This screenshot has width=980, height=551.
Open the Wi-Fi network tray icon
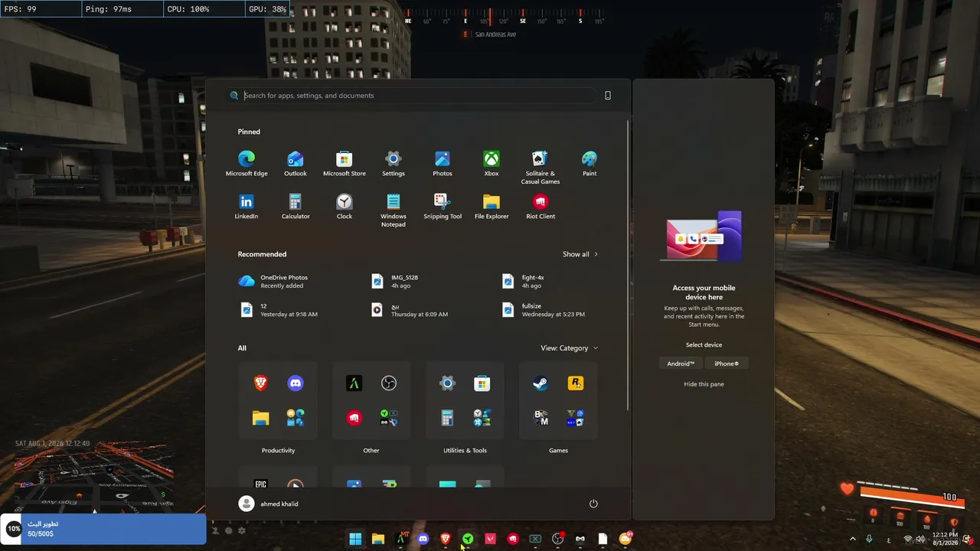pos(908,540)
